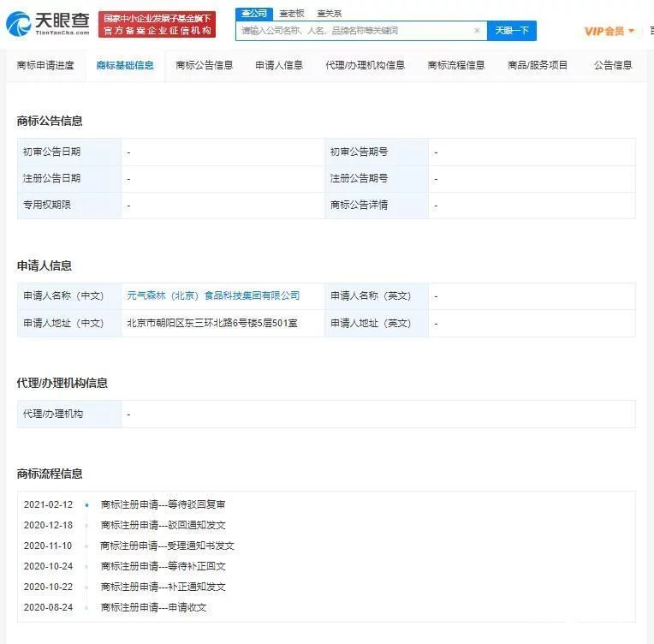Open the 申请人信息 tab

pyautogui.click(x=279, y=65)
